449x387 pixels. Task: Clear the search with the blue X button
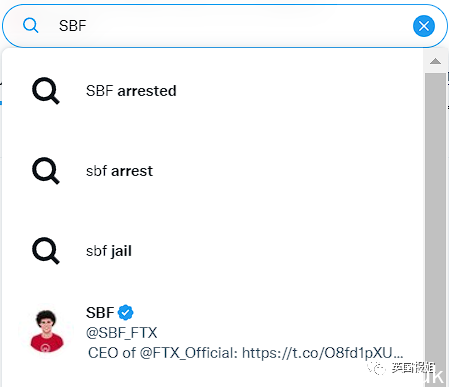[424, 26]
